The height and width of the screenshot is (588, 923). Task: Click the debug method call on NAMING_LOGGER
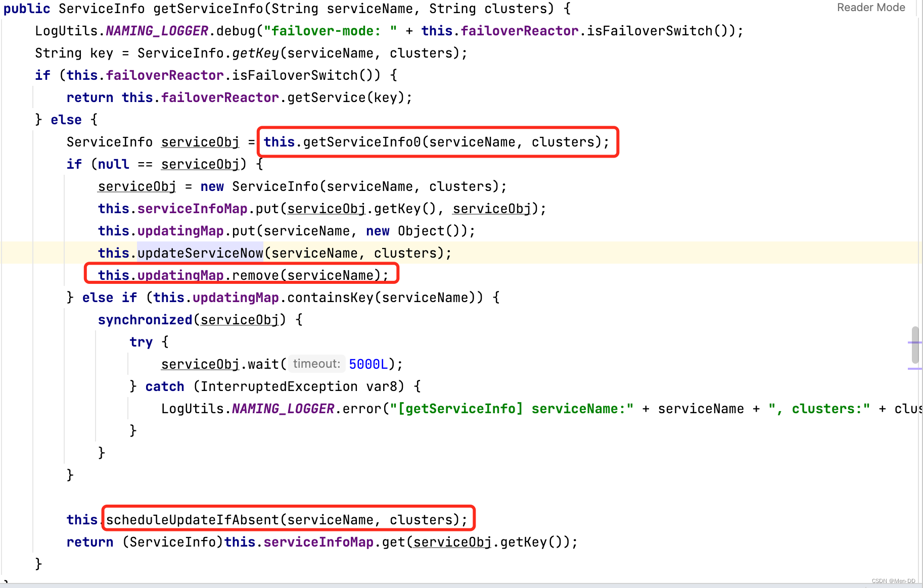236,31
